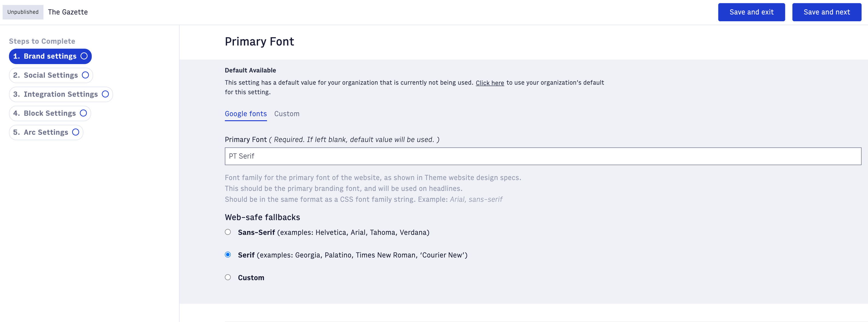This screenshot has width=868, height=322.
Task: Focus the Primary Font text field
Action: 543,156
